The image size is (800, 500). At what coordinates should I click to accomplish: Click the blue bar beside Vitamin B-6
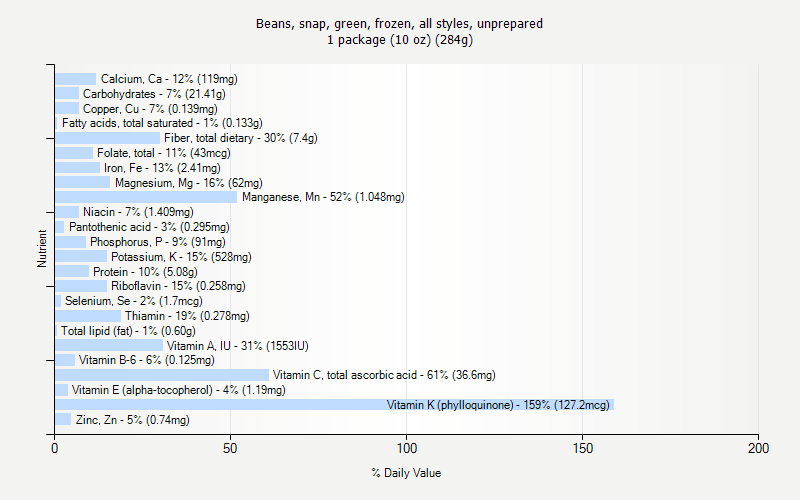pyautogui.click(x=65, y=360)
